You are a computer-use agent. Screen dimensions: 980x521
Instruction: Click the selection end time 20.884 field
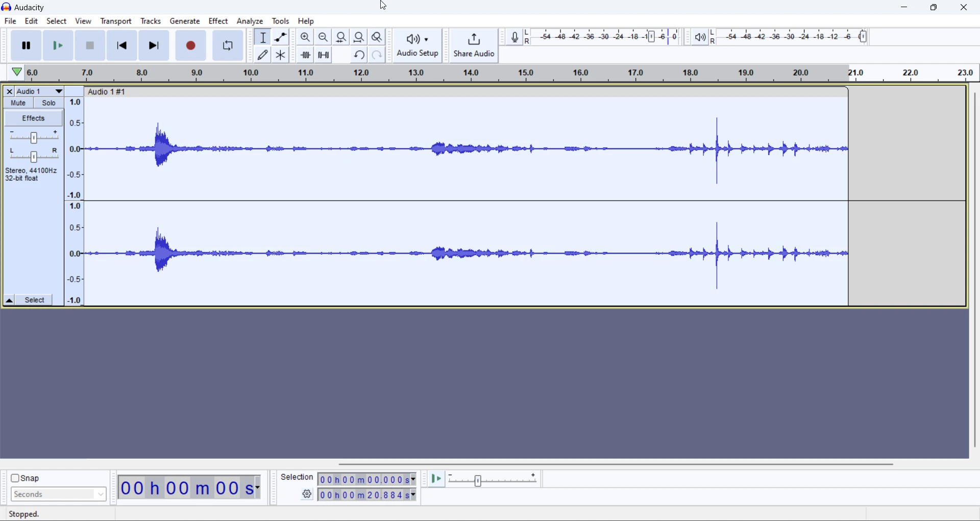click(368, 495)
